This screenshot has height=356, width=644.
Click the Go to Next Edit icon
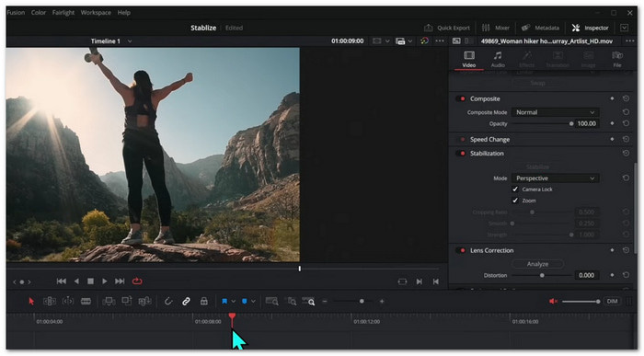[x=419, y=281]
